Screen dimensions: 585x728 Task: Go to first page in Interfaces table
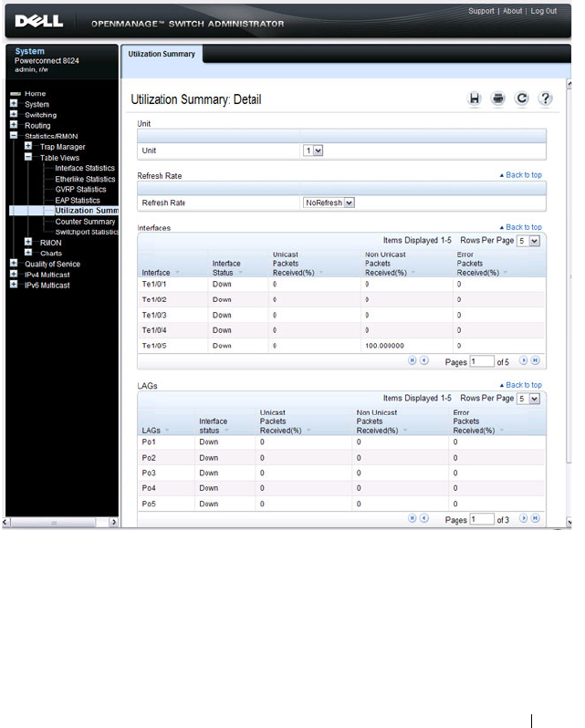coord(412,360)
